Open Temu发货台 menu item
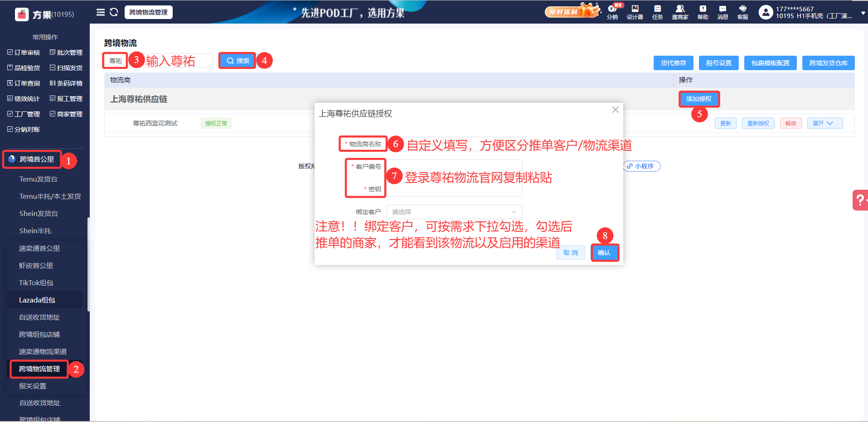 pyautogui.click(x=39, y=179)
